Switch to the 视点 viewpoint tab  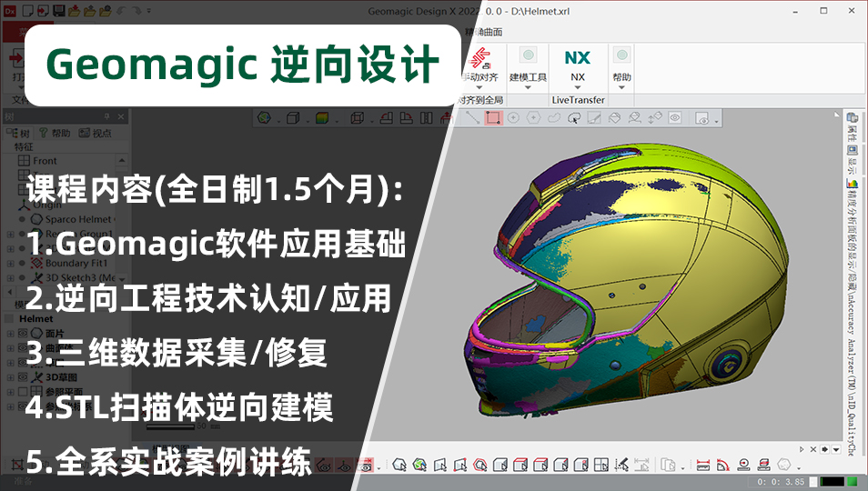pyautogui.click(x=96, y=134)
